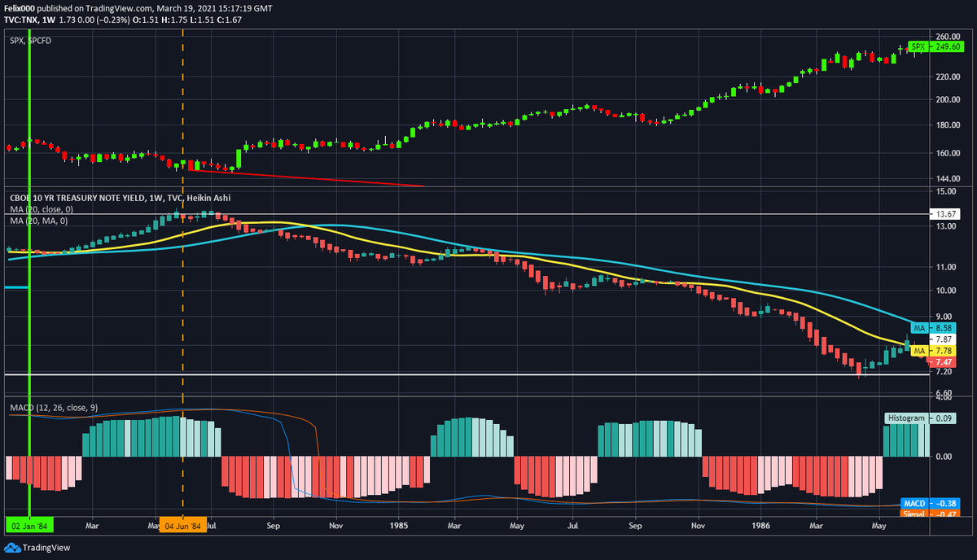Screen dimensions: 977x560
Task: Click the TradingView logo at bottom left
Action: click(37, 548)
